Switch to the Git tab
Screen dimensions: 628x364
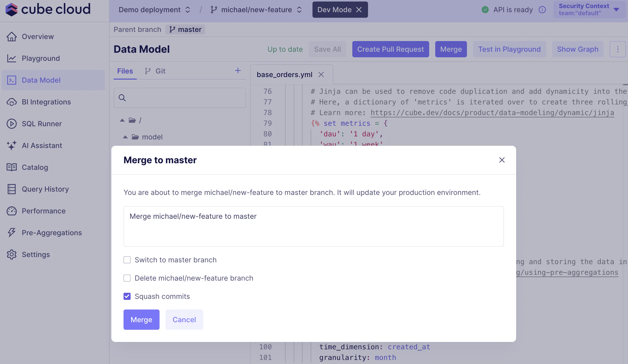click(x=155, y=71)
